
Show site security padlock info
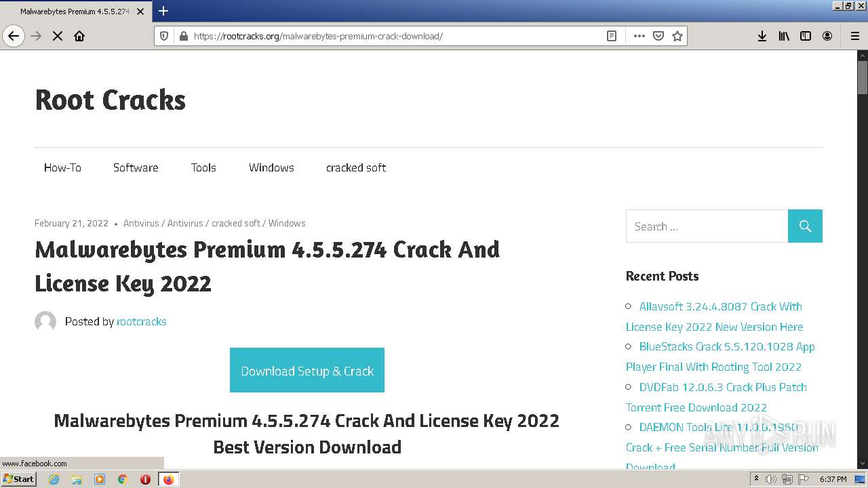coord(182,36)
